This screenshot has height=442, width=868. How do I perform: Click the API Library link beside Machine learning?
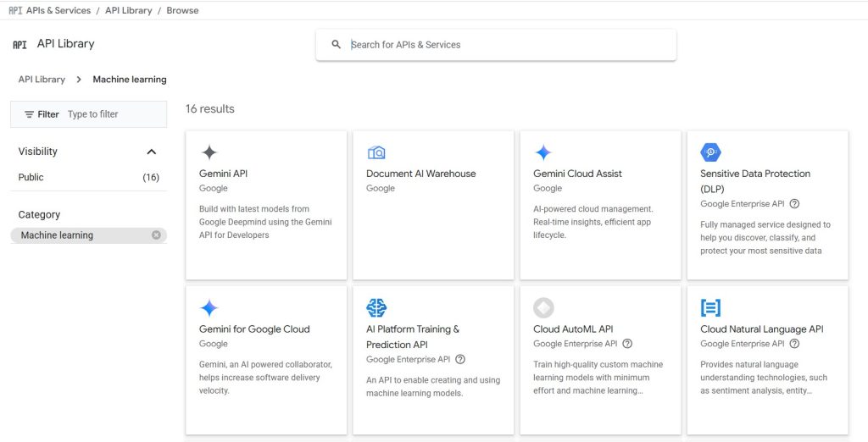pos(42,80)
